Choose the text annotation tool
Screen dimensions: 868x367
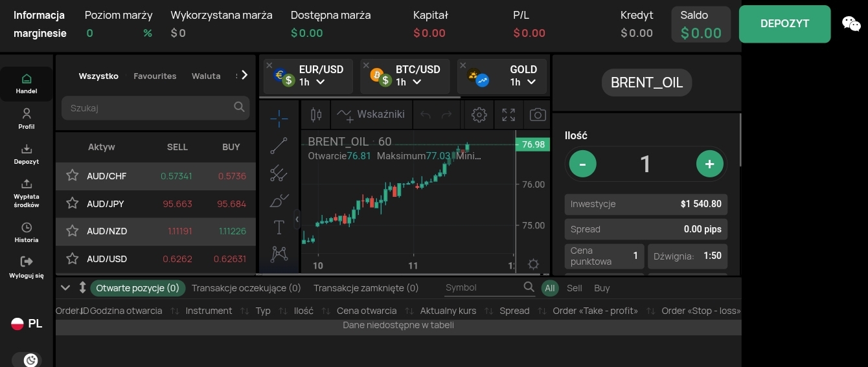point(279,227)
